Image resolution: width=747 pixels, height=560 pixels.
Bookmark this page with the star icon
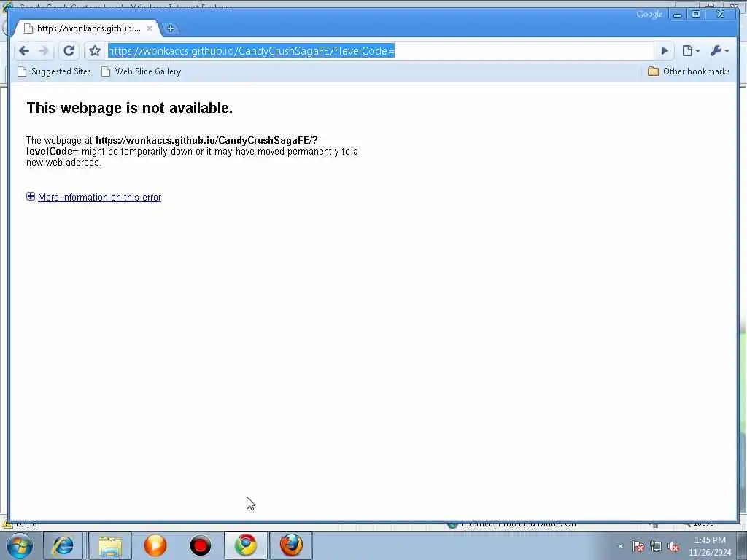(95, 50)
